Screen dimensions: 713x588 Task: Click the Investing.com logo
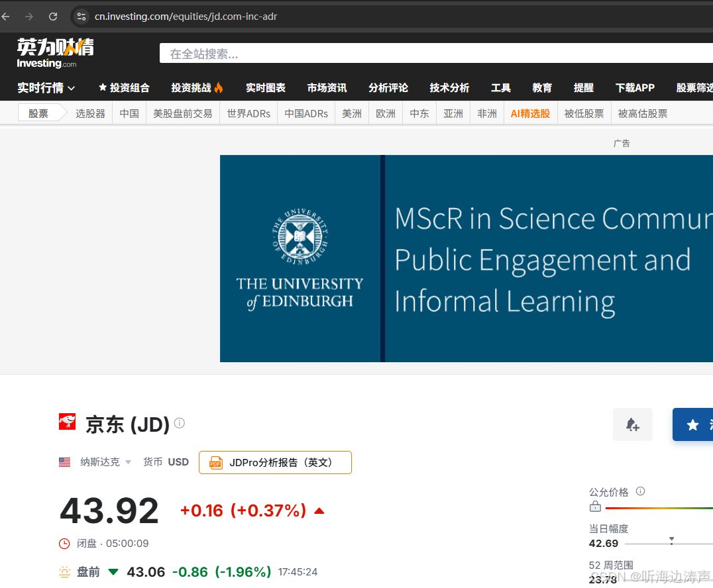coord(55,53)
